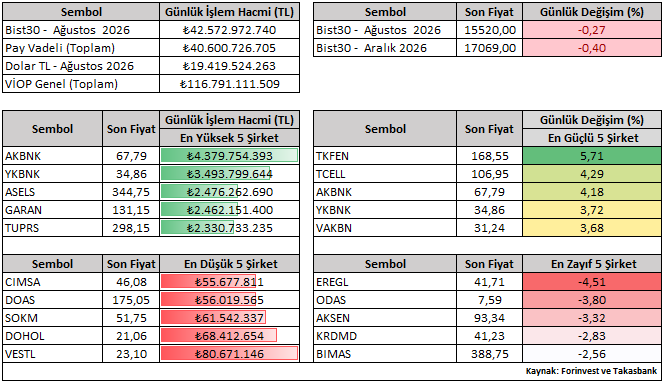Select the 'En Zayıf 5 Şirket' header

(x=592, y=264)
